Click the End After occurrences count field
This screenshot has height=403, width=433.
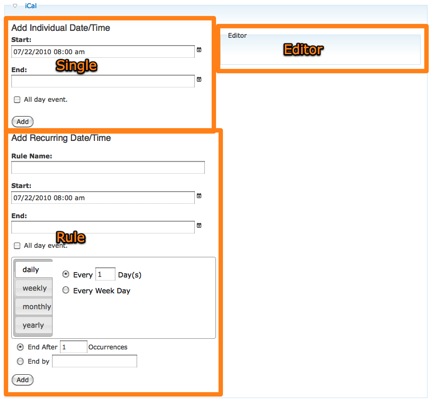pos(74,347)
